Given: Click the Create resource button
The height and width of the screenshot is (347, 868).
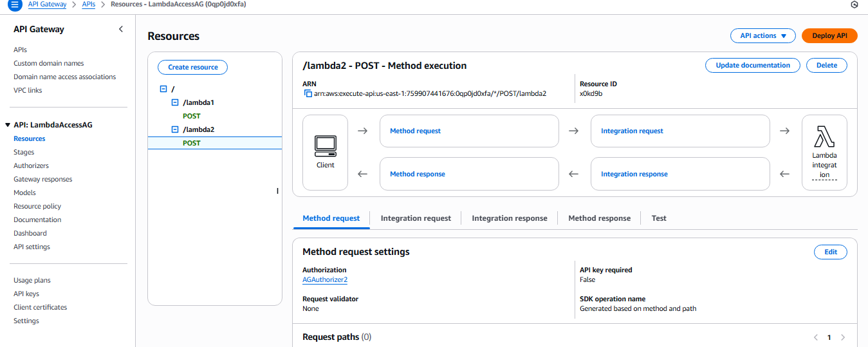Looking at the screenshot, I should point(193,67).
